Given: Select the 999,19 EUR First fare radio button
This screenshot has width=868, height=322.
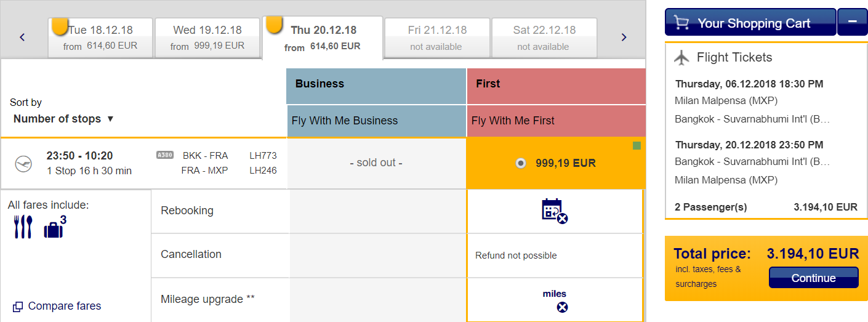Looking at the screenshot, I should [521, 163].
